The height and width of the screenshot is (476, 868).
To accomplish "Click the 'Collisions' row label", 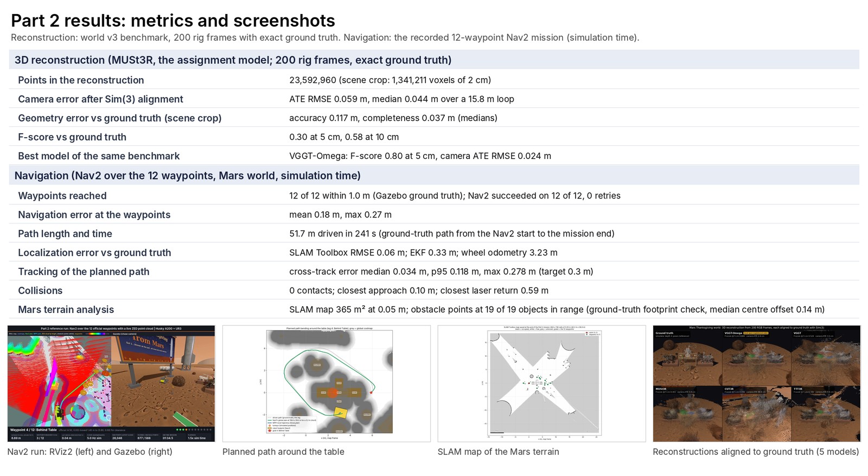I will click(x=40, y=291).
